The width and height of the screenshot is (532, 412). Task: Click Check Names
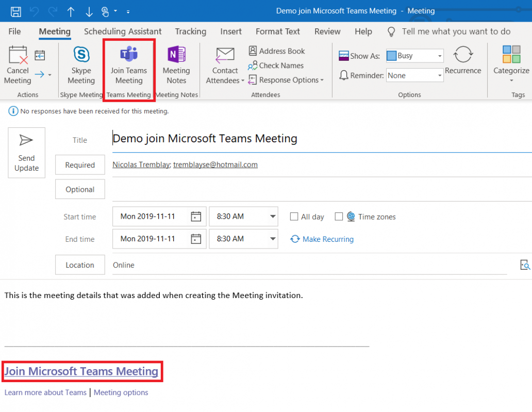275,65
